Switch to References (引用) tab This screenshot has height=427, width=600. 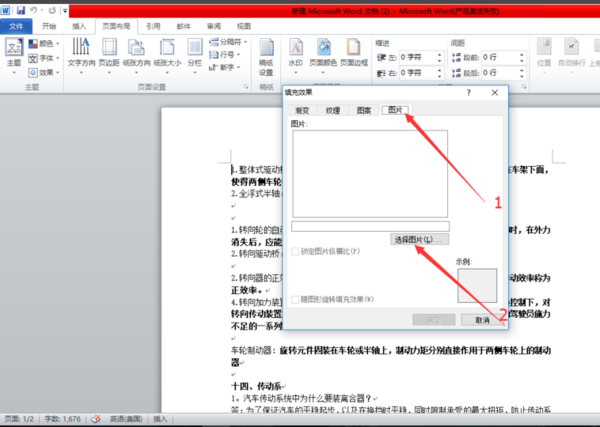(153, 26)
